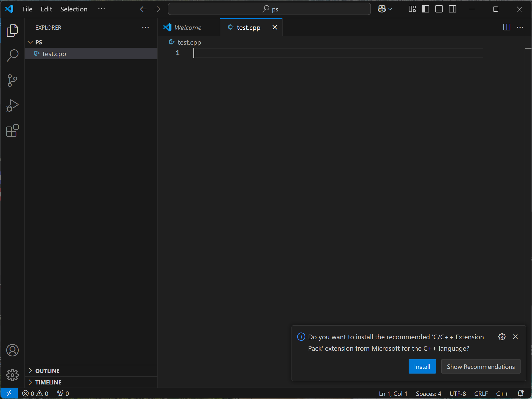Split the editor right

507,27
